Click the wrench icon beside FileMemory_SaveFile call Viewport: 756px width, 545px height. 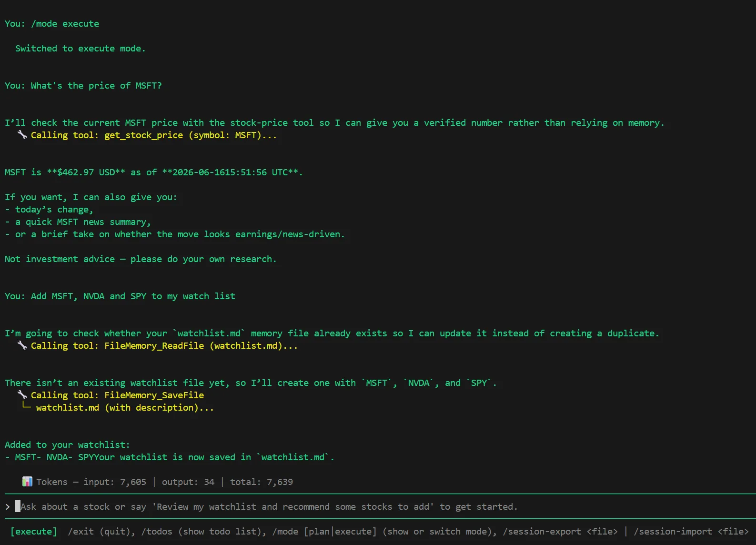point(22,395)
